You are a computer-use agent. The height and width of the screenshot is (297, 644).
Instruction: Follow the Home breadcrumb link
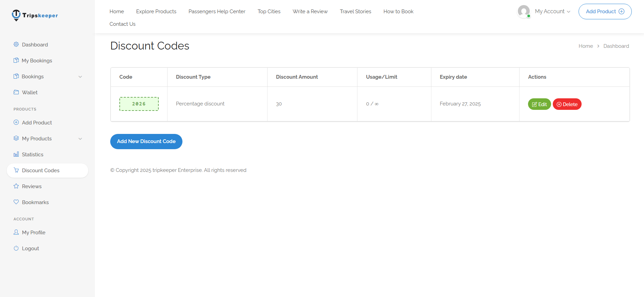click(x=586, y=46)
